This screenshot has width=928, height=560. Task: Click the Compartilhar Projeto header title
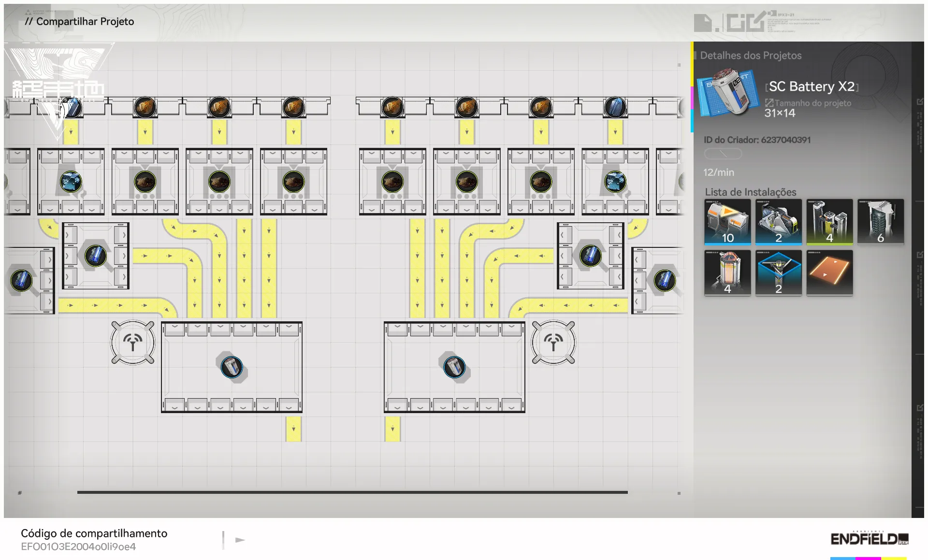point(80,21)
